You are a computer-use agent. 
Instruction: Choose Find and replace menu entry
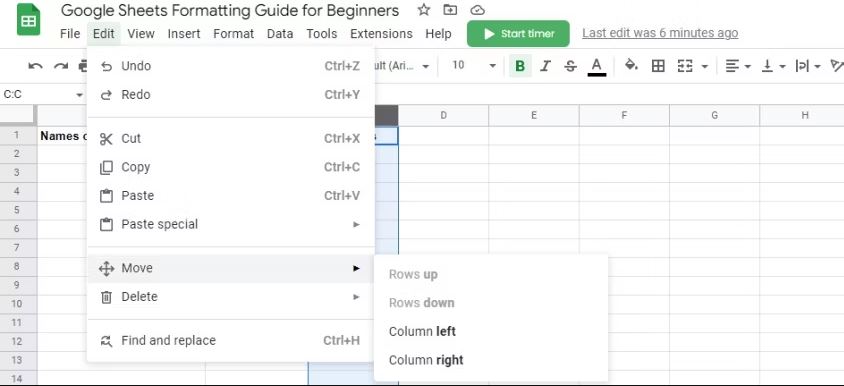click(231, 340)
